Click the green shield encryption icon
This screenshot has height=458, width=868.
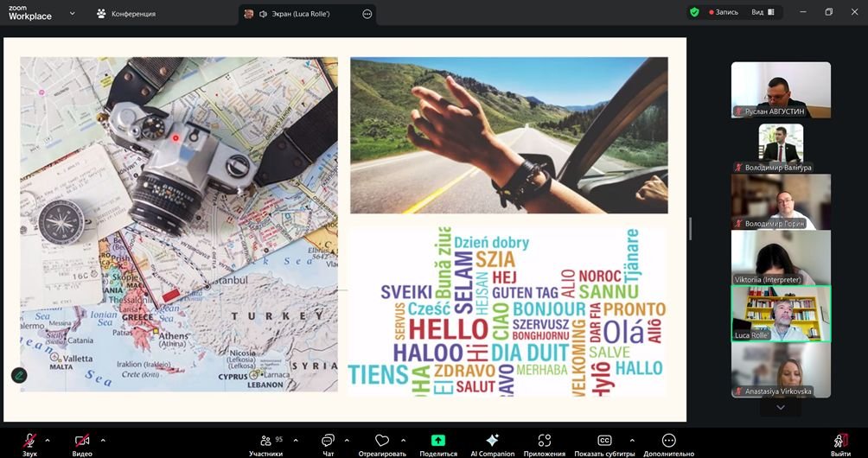694,12
